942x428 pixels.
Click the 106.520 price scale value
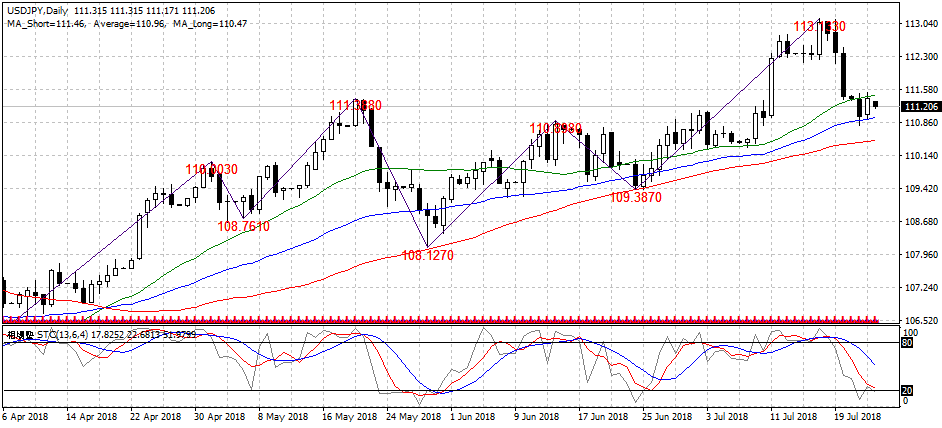(919, 321)
